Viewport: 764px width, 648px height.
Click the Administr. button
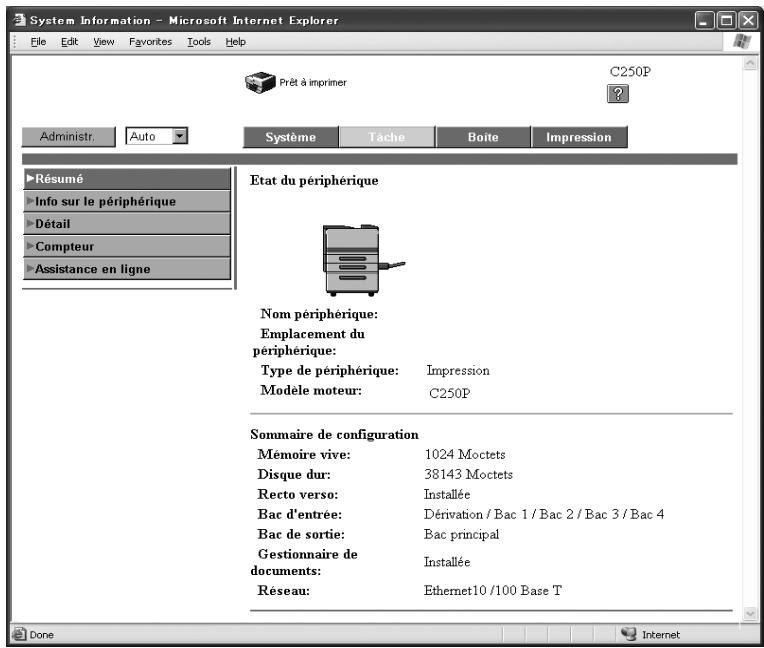[68, 136]
